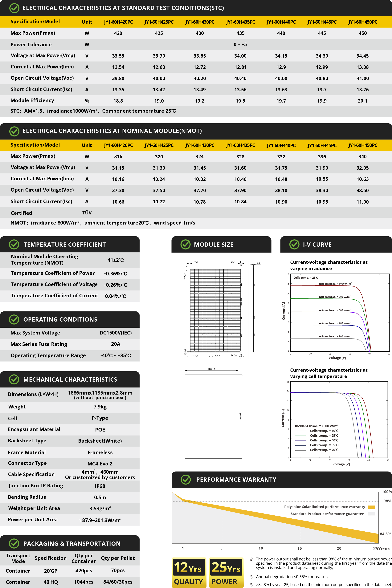Select the Temperature Coefficient of Power value -0.36%/°C
The width and height of the screenshot is (392, 588).
pyautogui.click(x=116, y=274)
